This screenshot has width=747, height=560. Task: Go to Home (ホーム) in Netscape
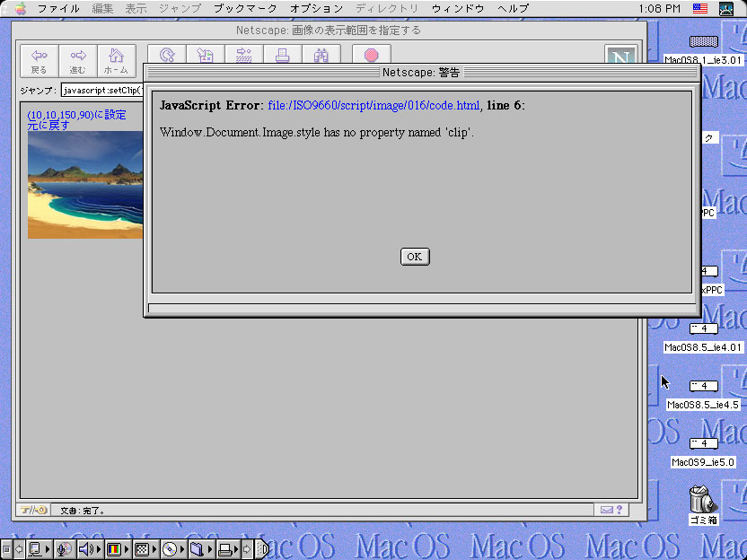[x=116, y=61]
